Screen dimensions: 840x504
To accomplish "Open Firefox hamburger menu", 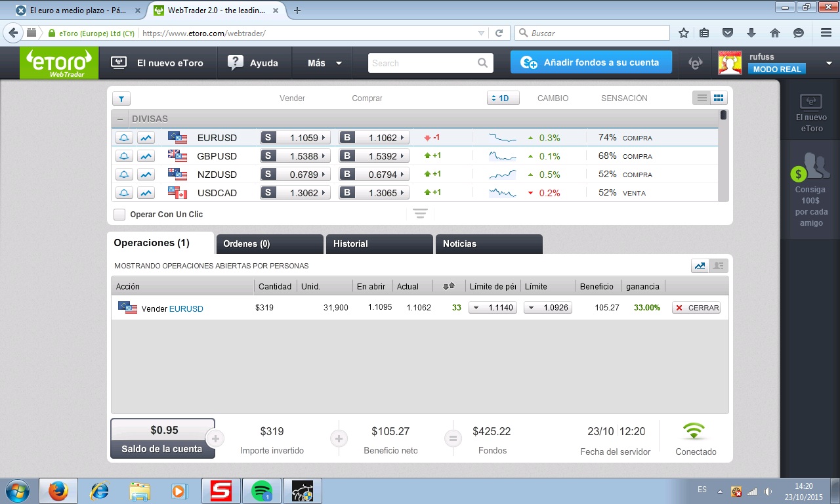I will 826,33.
